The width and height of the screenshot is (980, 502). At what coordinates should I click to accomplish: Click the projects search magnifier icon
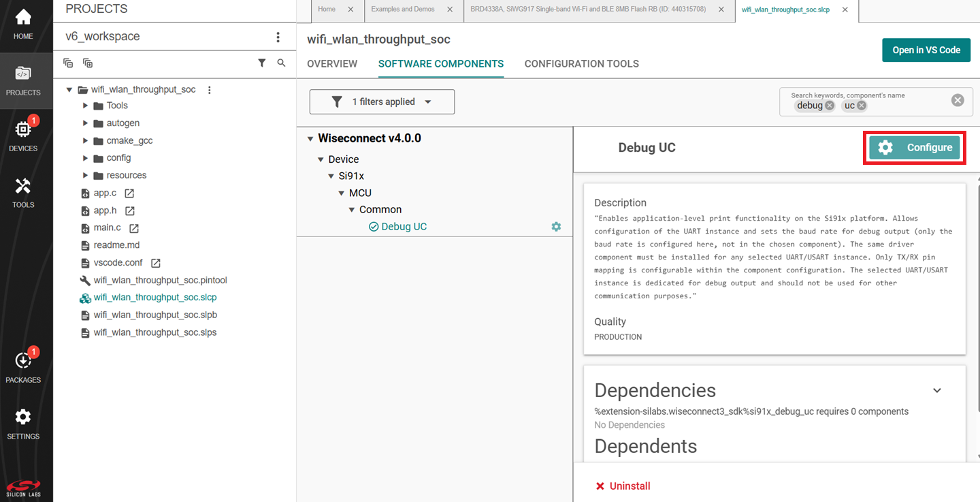click(282, 63)
